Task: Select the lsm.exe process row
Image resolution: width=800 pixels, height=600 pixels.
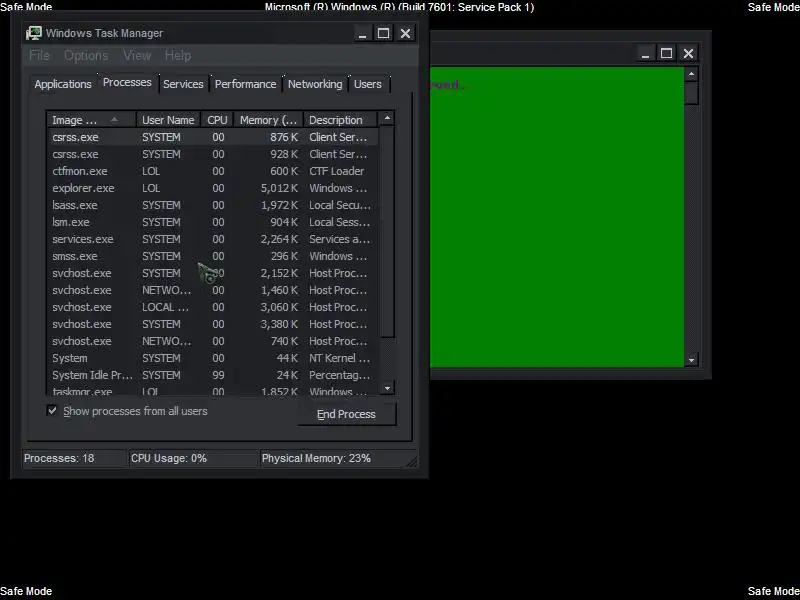Action: pyautogui.click(x=213, y=222)
